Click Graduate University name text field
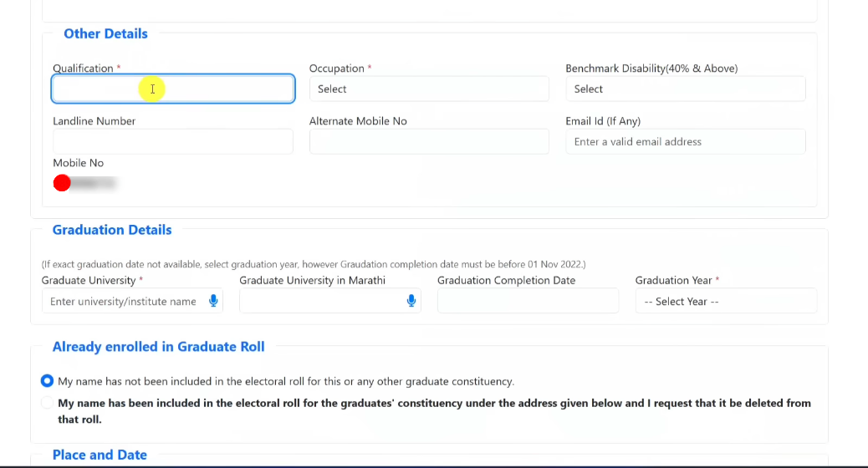This screenshot has width=868, height=468. pos(124,301)
